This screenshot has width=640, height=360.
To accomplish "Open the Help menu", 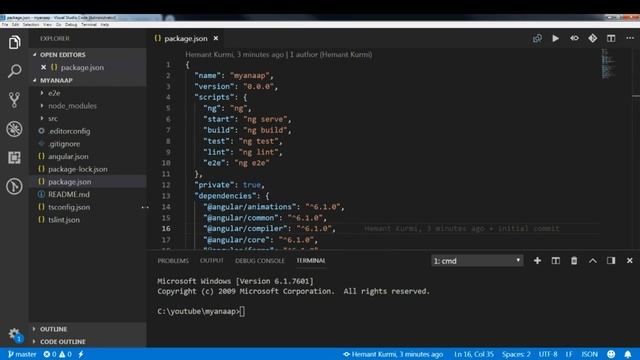I will (x=105, y=24).
